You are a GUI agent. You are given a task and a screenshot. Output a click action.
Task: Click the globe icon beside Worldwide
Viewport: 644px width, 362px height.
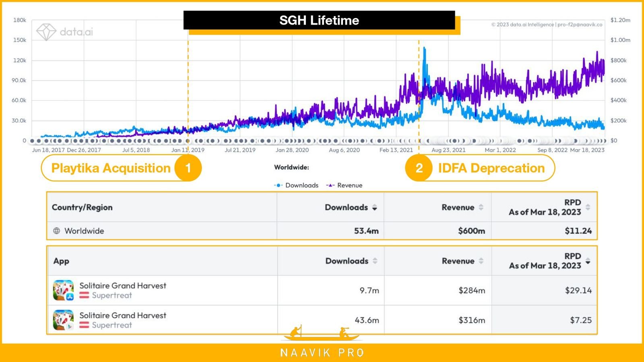57,231
